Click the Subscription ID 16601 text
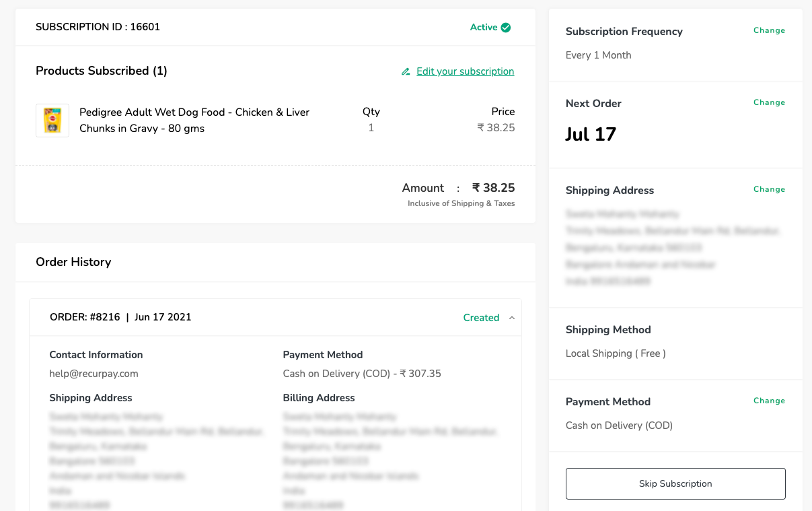The image size is (812, 511). tap(98, 27)
